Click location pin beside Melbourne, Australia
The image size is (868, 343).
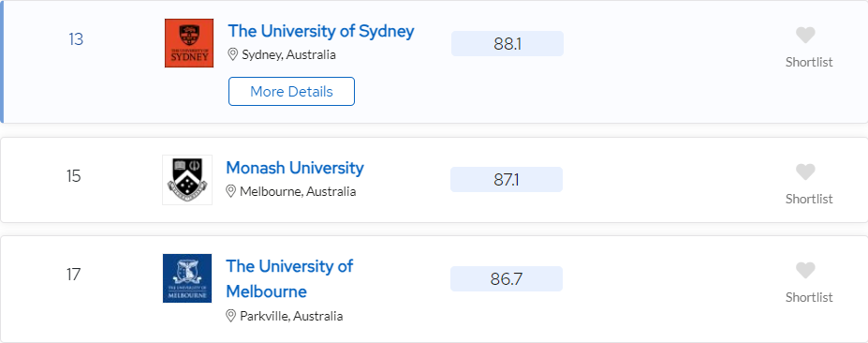click(231, 191)
